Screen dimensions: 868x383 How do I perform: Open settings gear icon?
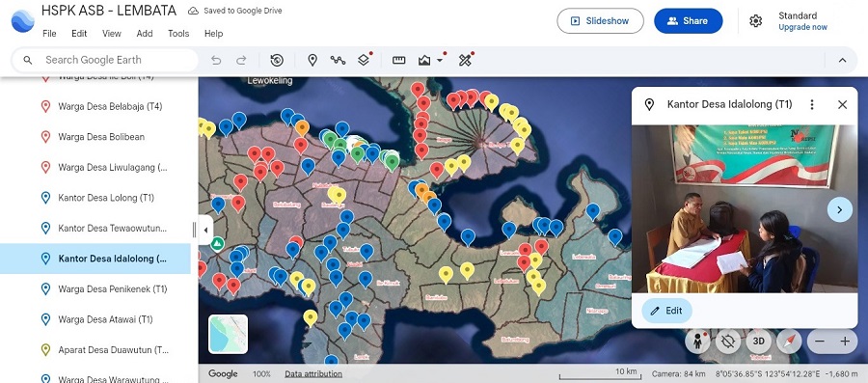[755, 21]
